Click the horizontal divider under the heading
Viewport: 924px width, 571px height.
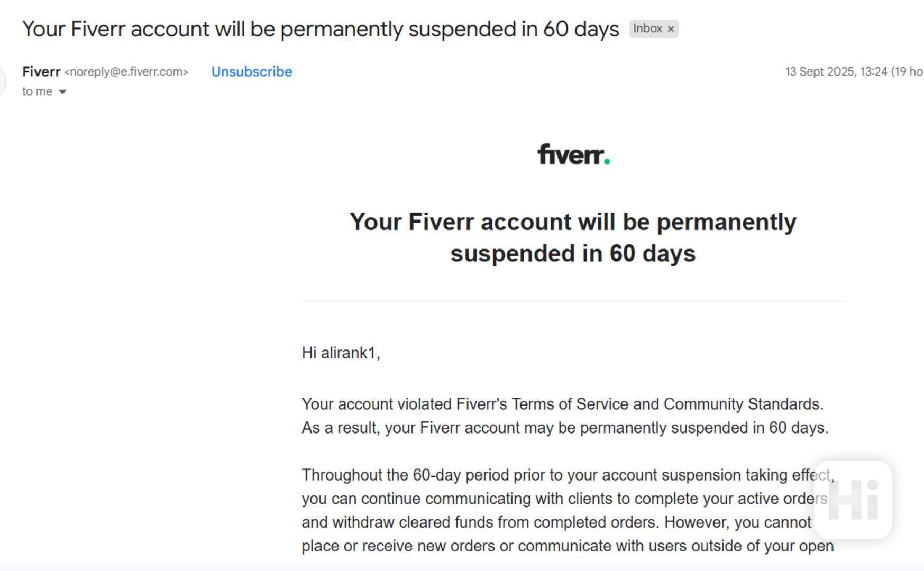[573, 301]
